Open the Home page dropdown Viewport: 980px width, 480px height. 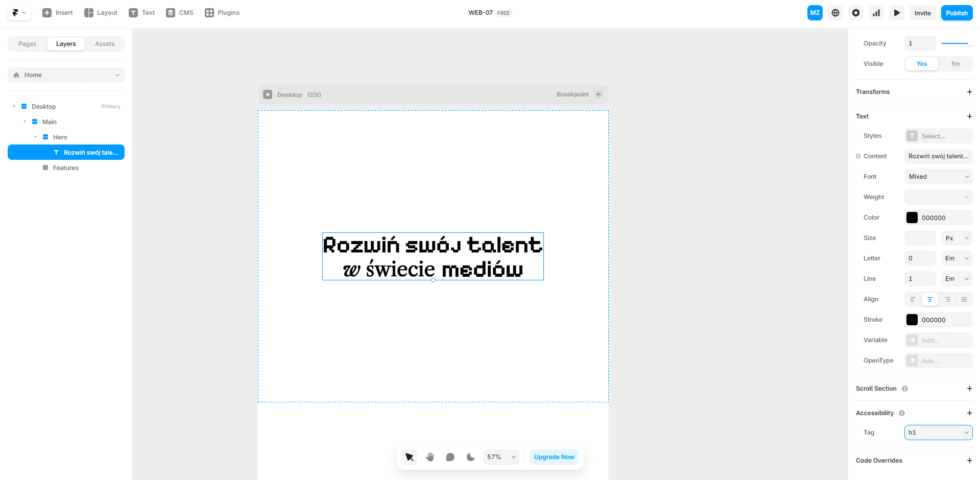point(66,75)
